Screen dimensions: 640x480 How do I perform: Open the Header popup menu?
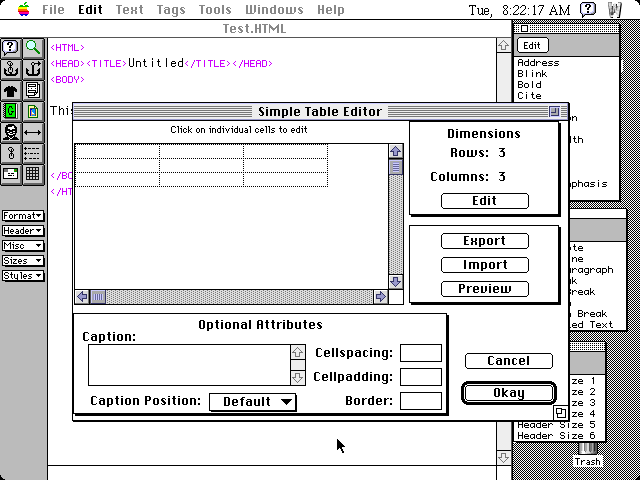coord(23,231)
